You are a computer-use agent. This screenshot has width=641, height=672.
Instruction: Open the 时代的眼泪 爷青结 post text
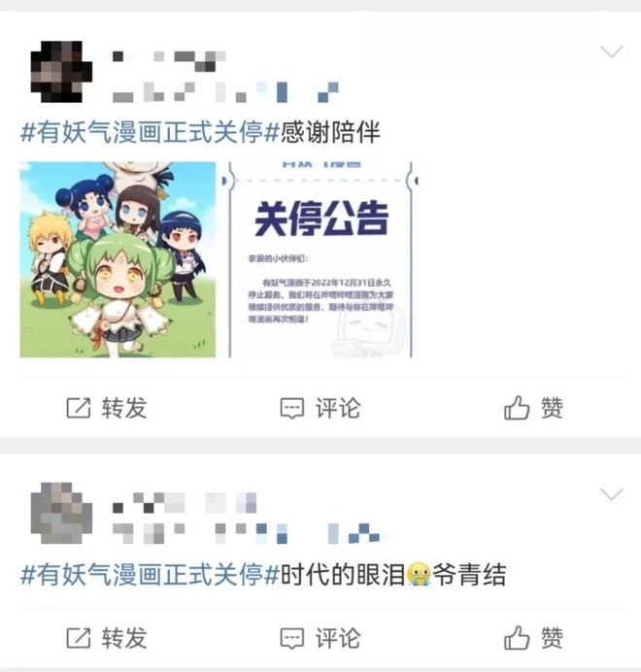click(x=393, y=574)
